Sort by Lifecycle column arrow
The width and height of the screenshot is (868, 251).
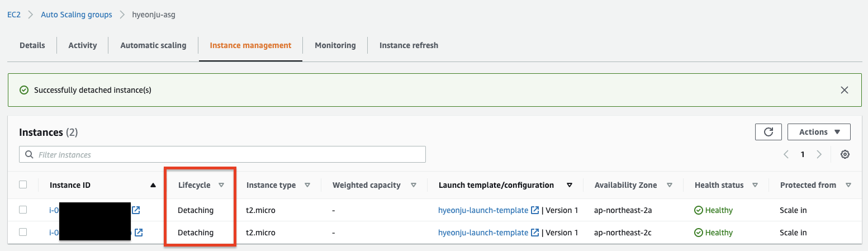tap(221, 185)
